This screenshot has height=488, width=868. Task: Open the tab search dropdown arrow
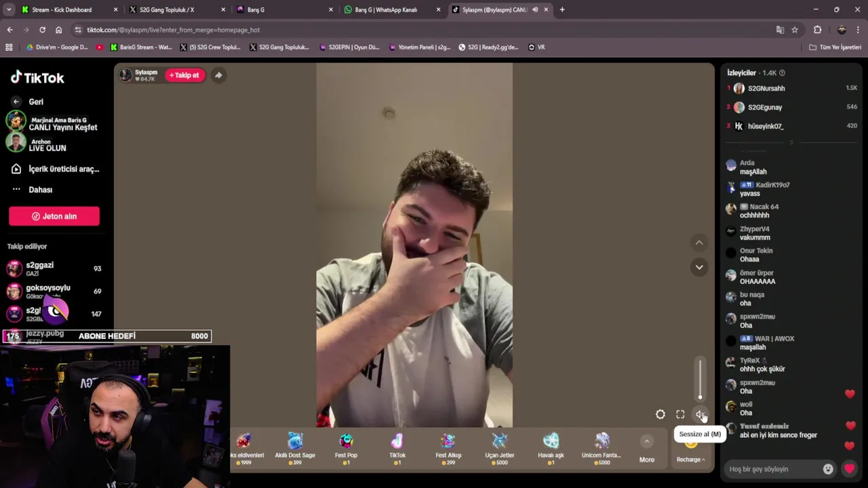tap(9, 9)
